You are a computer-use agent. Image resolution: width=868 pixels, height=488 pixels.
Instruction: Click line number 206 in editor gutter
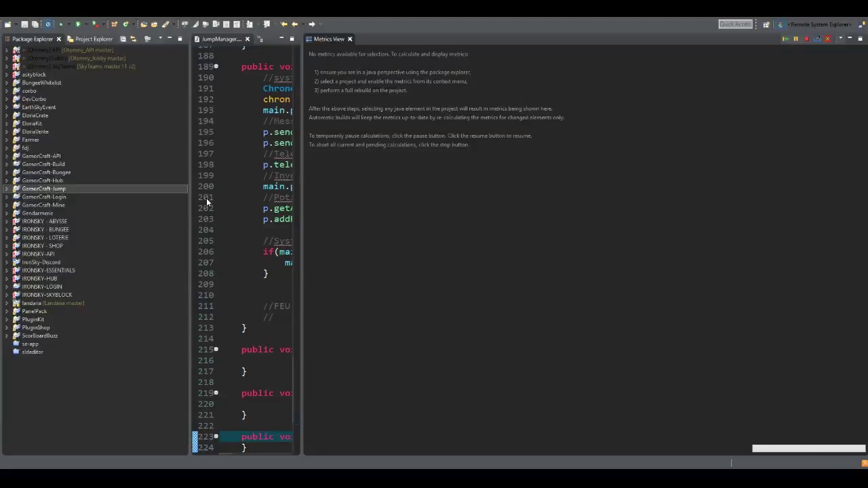(205, 251)
